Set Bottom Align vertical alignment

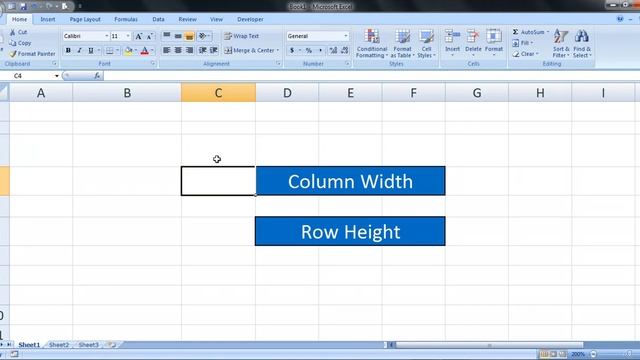(189, 36)
